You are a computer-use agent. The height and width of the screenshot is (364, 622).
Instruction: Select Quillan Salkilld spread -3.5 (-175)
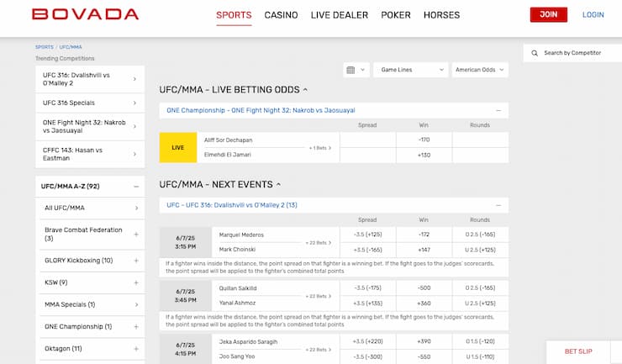pos(367,288)
